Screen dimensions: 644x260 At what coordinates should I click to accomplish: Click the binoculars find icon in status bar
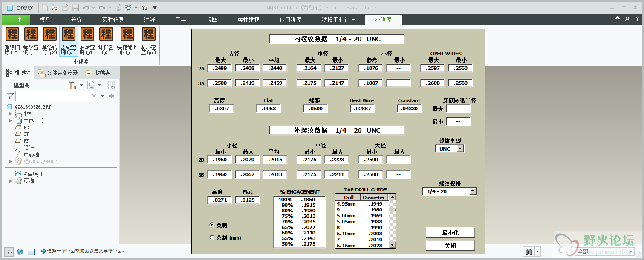529,251
